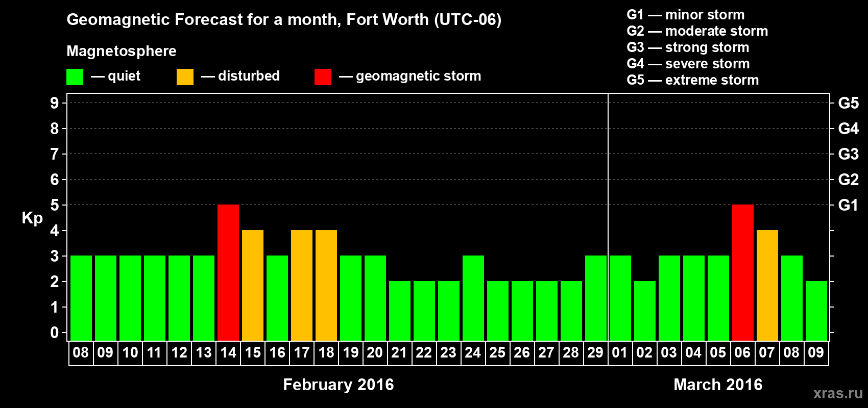Open the xras.ru watermark link
Viewport: 868px width, 408px height.
[x=838, y=393]
